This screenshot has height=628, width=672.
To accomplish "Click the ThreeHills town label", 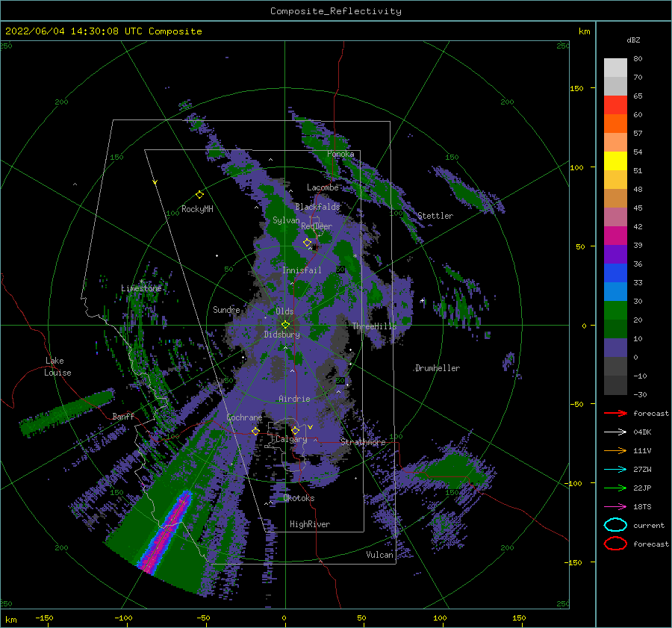I will 375,326.
